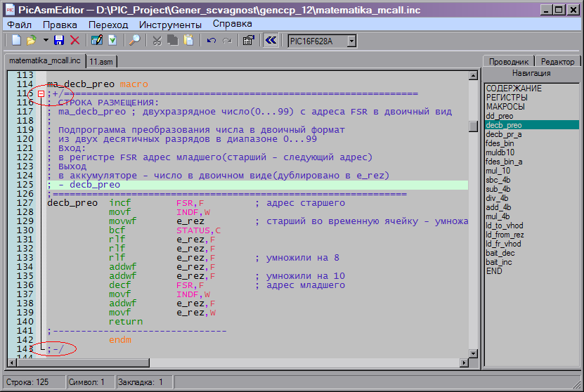Select bait_inc in navigation list
The image size is (584, 392).
tap(531, 262)
